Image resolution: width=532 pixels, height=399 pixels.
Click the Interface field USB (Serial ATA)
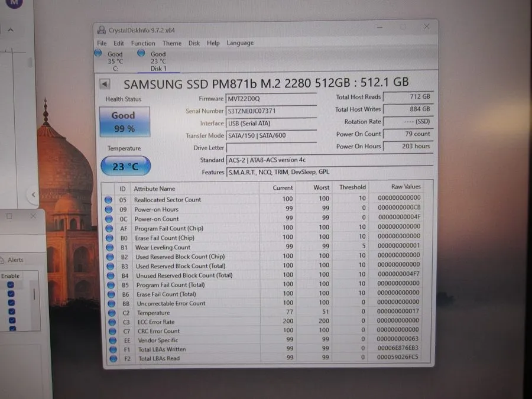271,123
